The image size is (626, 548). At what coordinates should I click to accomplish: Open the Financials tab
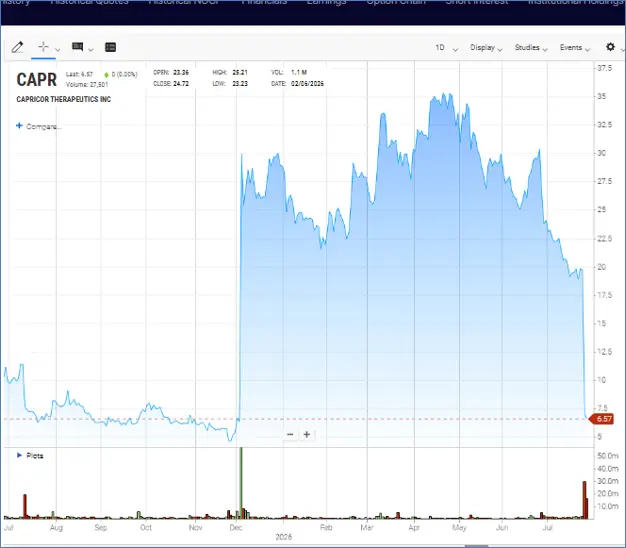264,2
